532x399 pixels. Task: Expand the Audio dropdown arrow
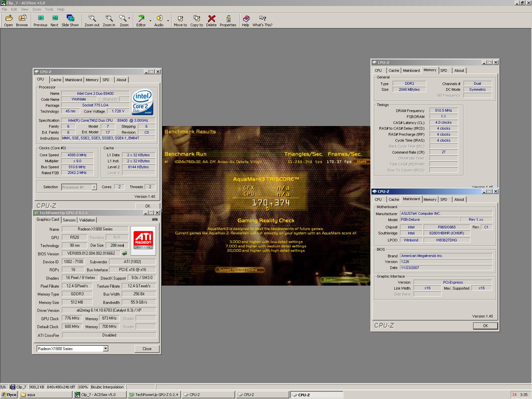coord(168,21)
